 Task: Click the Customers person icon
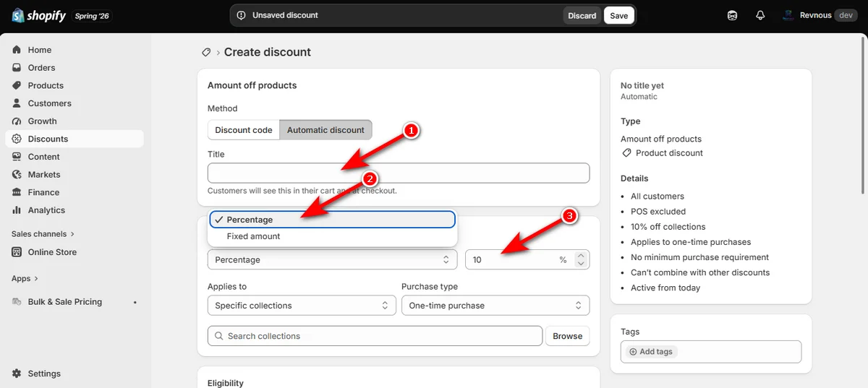(17, 103)
